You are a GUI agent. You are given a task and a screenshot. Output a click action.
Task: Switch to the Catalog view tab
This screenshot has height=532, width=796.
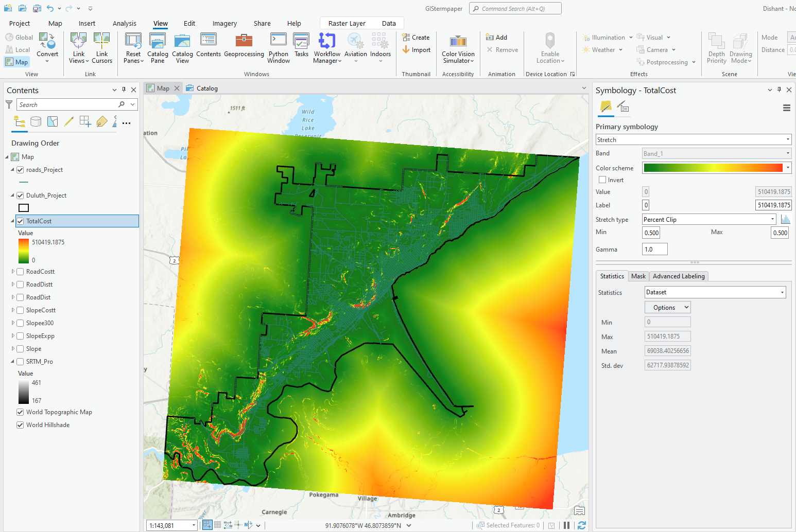[202, 88]
